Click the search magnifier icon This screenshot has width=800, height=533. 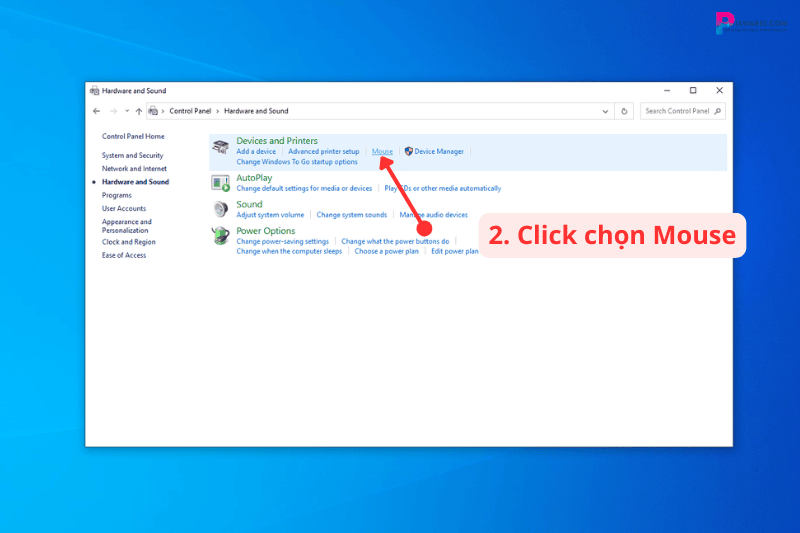click(x=718, y=111)
